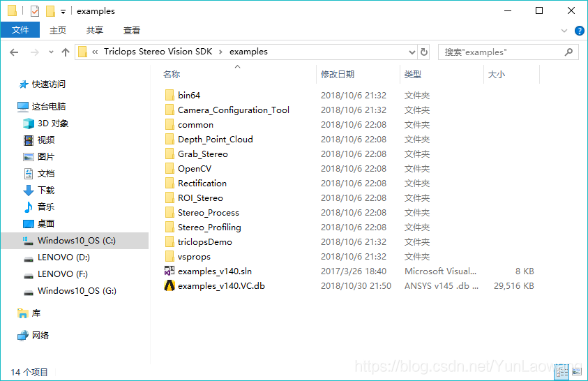Open the help question mark icon
This screenshot has height=381, width=588.
point(579,31)
